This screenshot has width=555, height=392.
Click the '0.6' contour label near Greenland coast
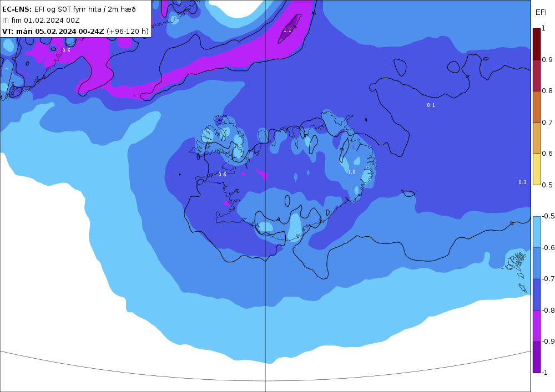tap(66, 50)
